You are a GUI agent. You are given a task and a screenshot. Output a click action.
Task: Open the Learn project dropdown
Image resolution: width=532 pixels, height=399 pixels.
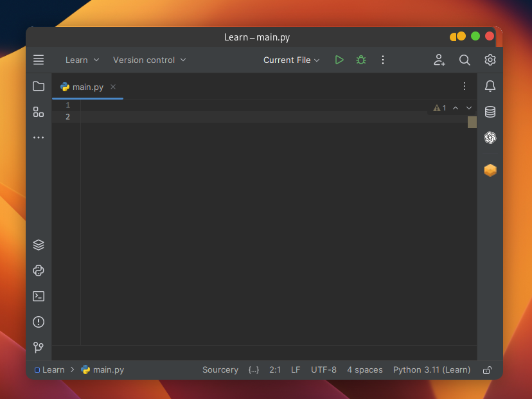tap(82, 60)
